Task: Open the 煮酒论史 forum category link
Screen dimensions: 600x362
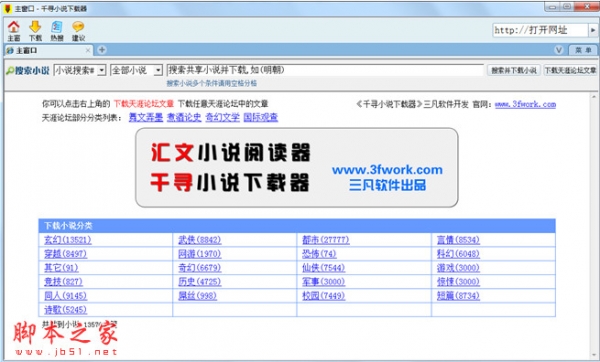Action: click(x=184, y=117)
